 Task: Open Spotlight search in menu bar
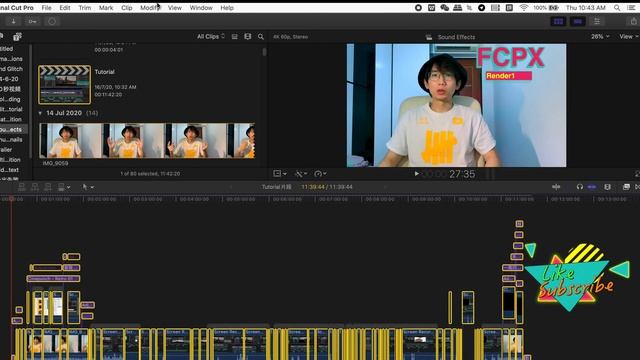tap(617, 8)
